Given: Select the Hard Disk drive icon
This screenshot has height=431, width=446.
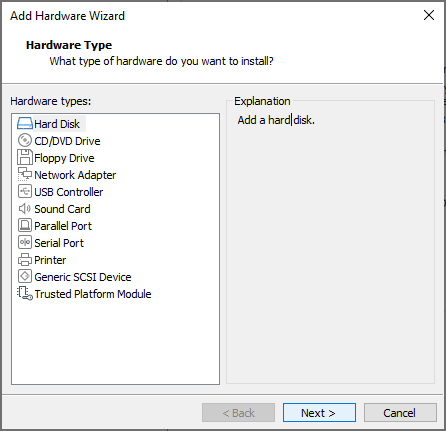Looking at the screenshot, I should point(25,124).
